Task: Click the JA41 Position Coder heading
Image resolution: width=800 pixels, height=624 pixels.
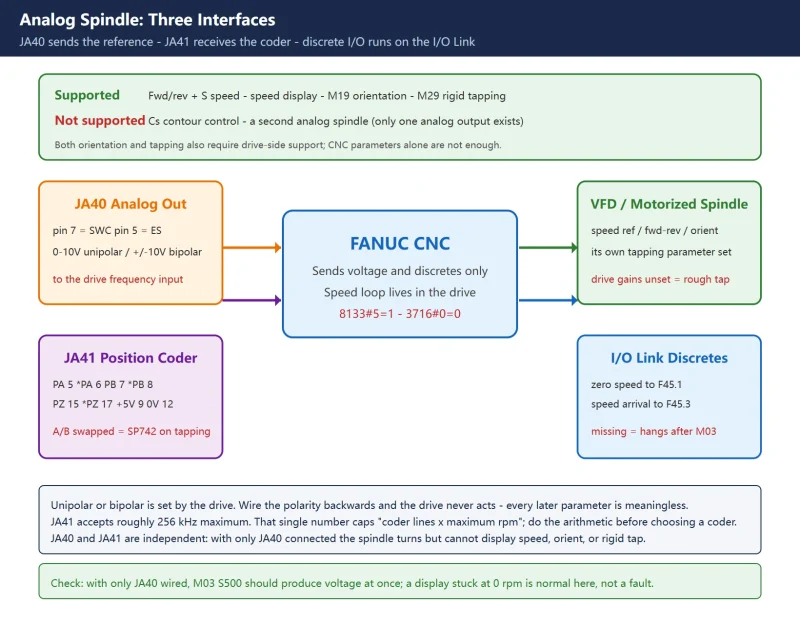Action: pos(131,358)
